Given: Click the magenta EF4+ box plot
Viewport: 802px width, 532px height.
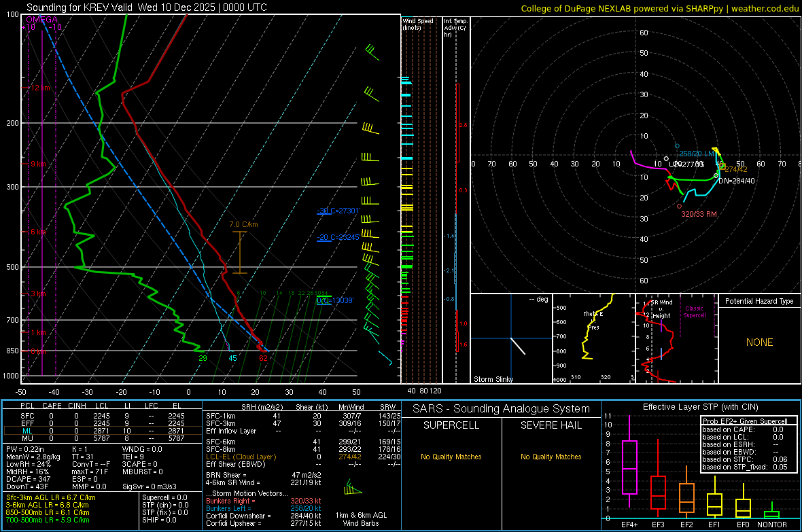Looking at the screenshot, I should [629, 461].
